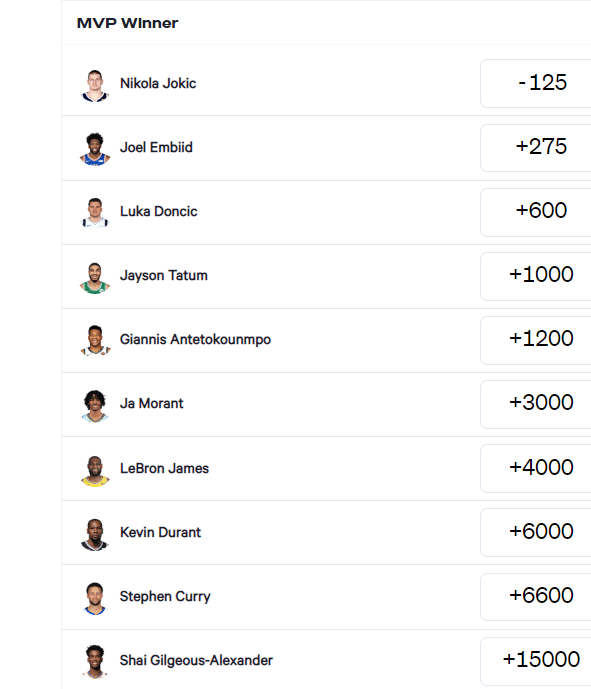This screenshot has width=591, height=689.
Task: Click the Stephen Curry name label
Action: pos(165,596)
